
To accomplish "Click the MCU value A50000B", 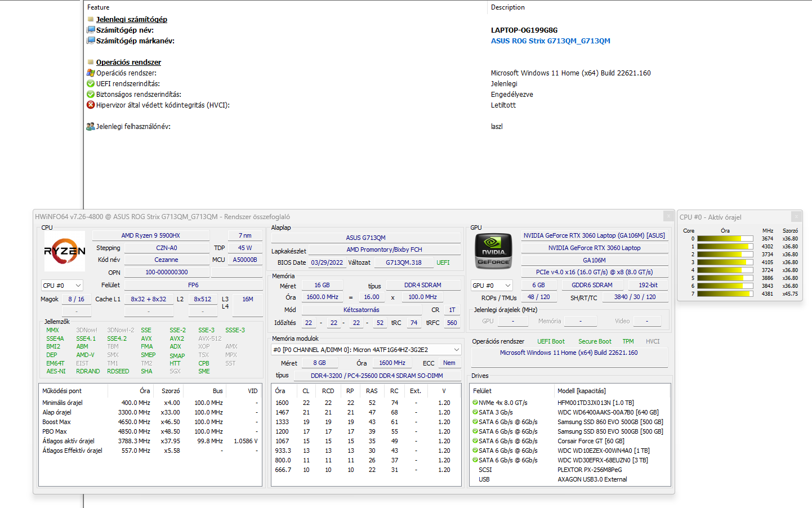I will [245, 260].
